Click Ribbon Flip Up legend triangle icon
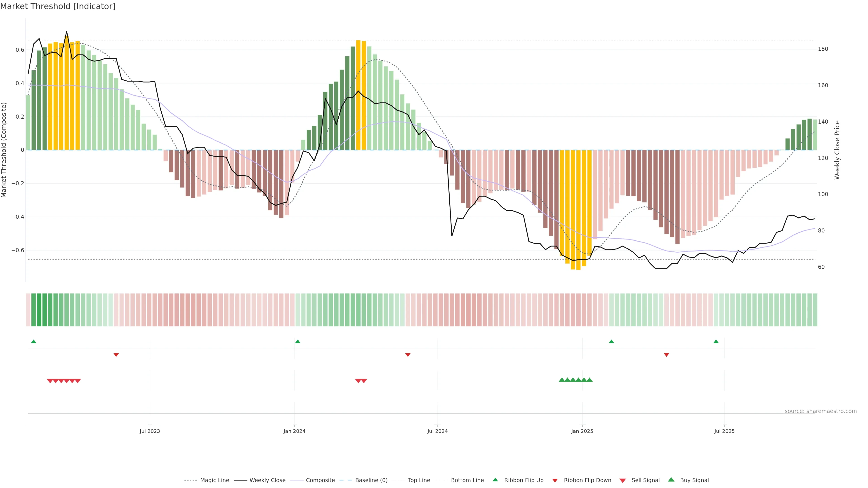 [x=495, y=480]
